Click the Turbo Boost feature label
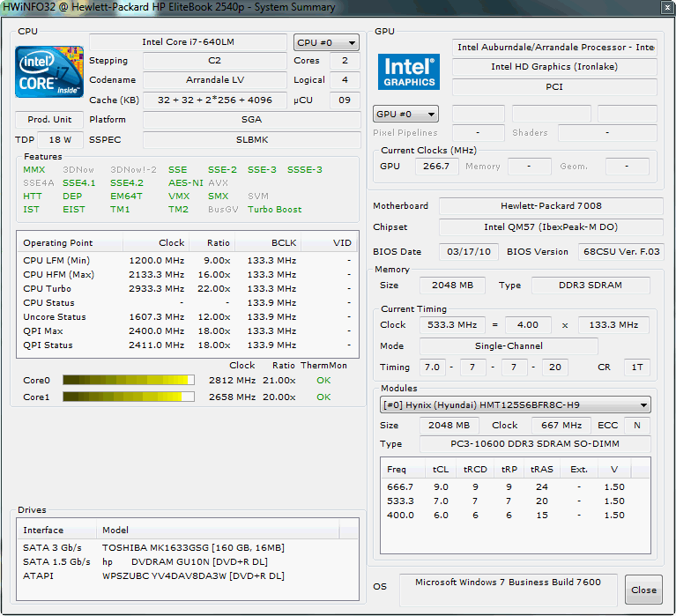 click(x=275, y=210)
